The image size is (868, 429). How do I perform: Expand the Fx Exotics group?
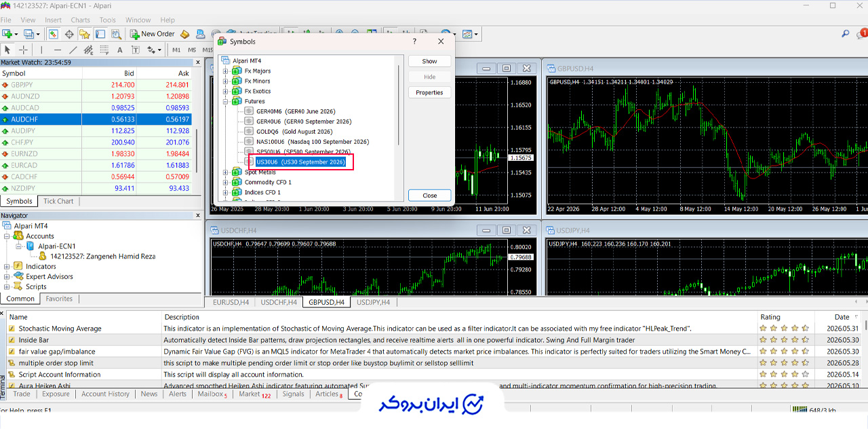pyautogui.click(x=226, y=91)
